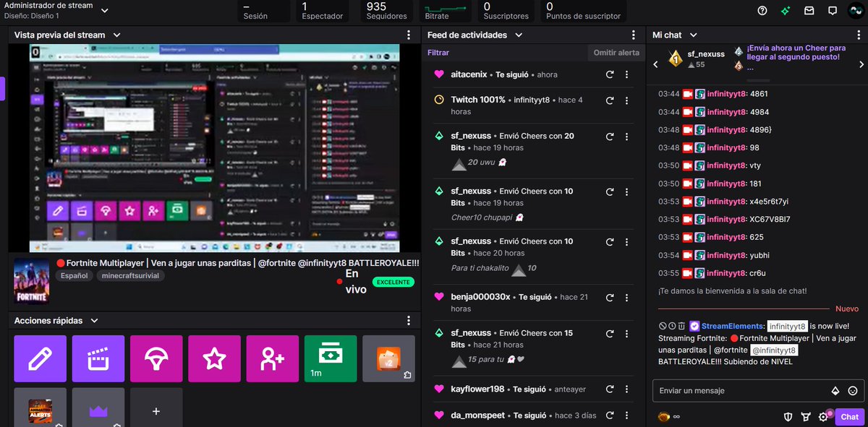The image size is (868, 427).
Task: Open activity feed panel three-dot menu
Action: (x=633, y=35)
